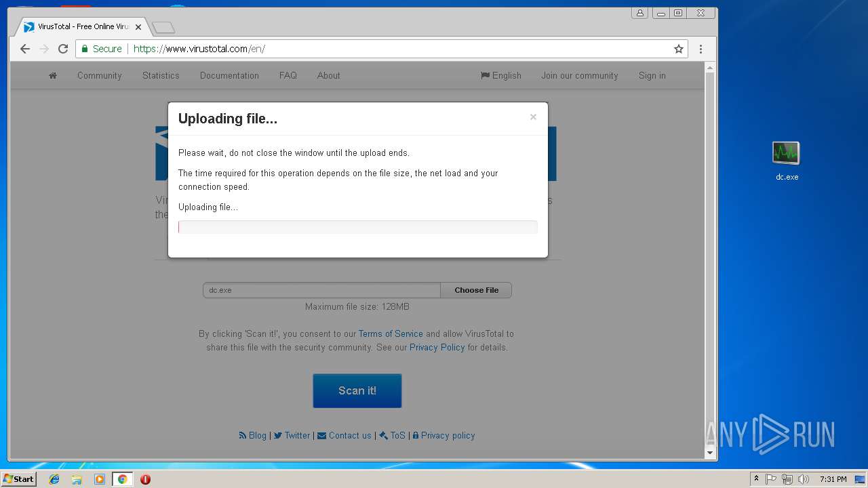Click the page scrollbar up arrow
Viewport: 868px width, 488px height.
coord(710,68)
